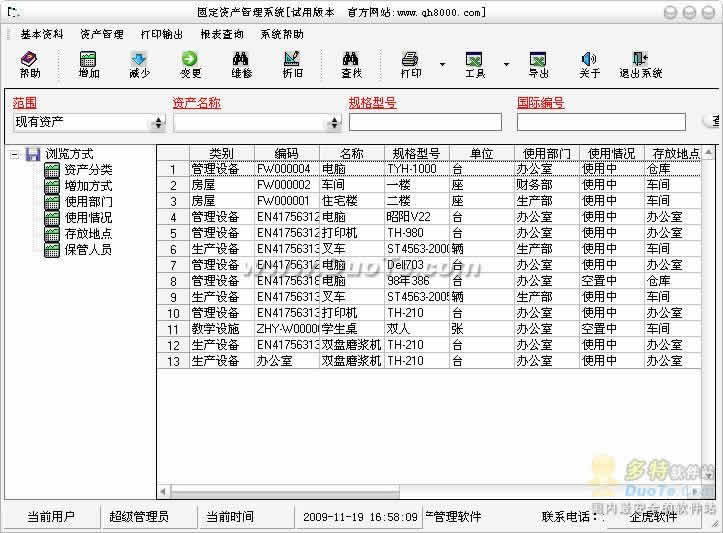Expand the 范围 dropdown showing 现有资产
723x533 pixels.
[158, 123]
